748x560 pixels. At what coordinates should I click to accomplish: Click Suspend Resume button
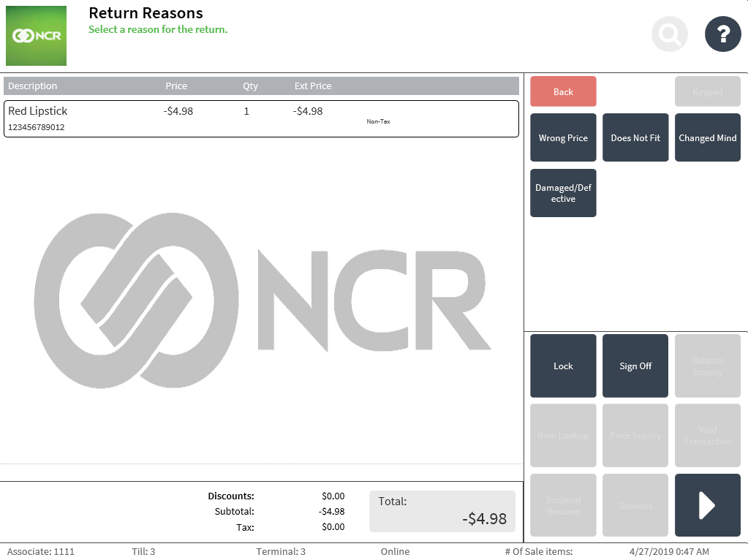pos(563,505)
